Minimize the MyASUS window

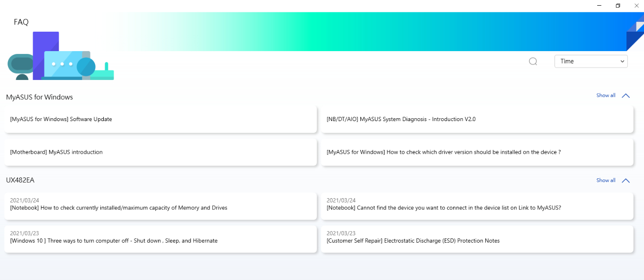point(599,6)
